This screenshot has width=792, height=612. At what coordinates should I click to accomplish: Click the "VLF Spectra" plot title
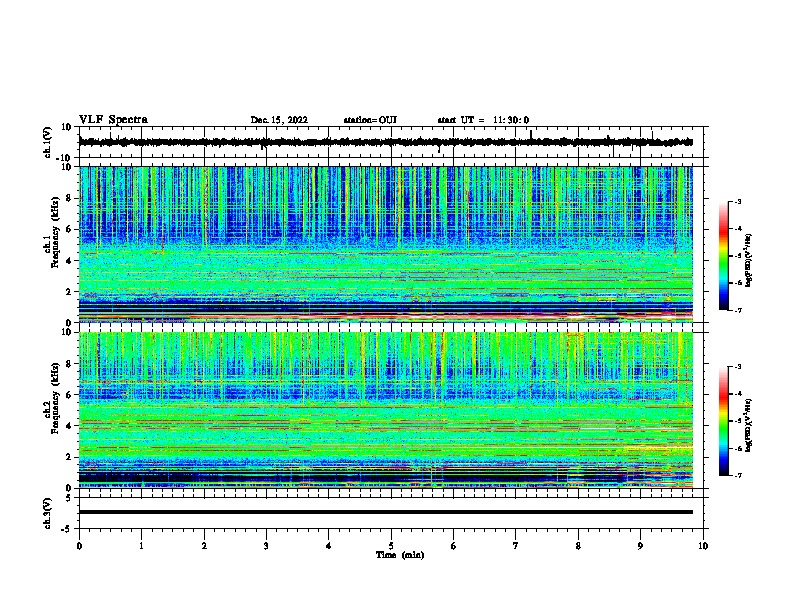(x=113, y=119)
